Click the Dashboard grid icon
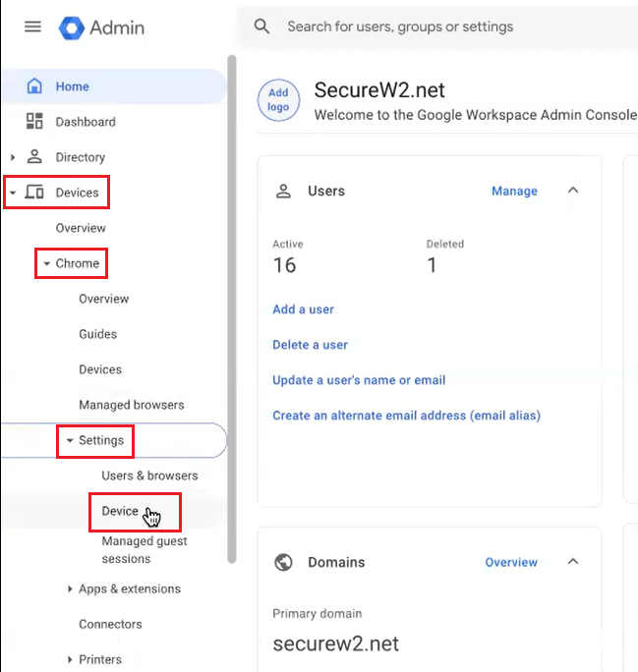Screen dimensions: 638x672 pyautogui.click(x=34, y=122)
